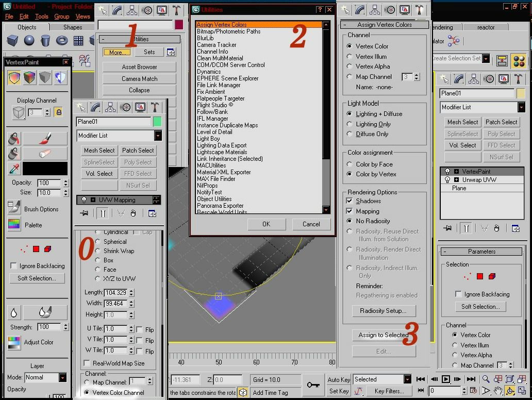The image size is (532, 400).
Task: Select the Color by Face radio button
Action: (x=349, y=164)
